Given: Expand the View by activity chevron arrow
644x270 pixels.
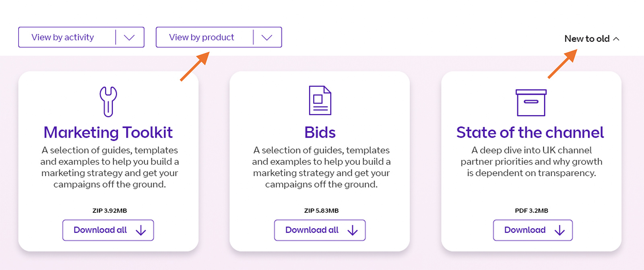Looking at the screenshot, I should [x=129, y=37].
